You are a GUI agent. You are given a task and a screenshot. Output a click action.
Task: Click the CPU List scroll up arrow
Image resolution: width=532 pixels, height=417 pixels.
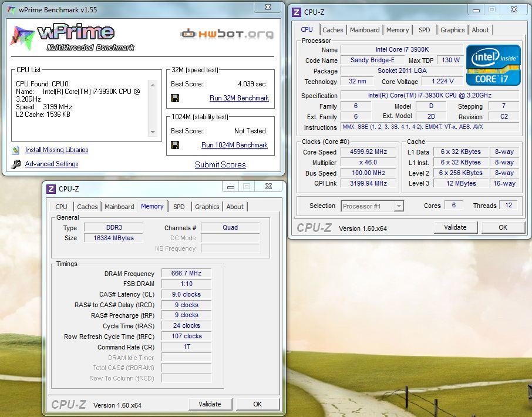tap(153, 85)
